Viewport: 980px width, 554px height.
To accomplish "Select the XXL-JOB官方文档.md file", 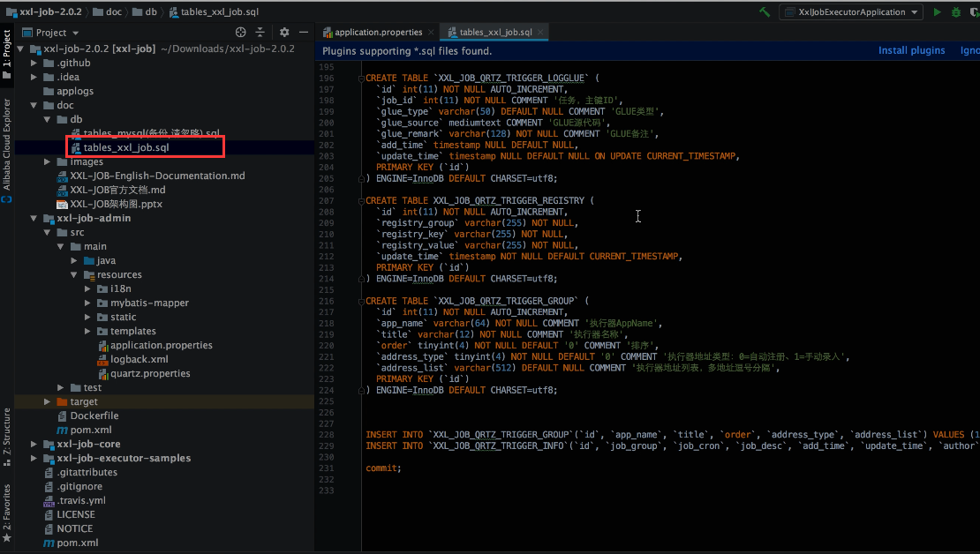I will click(117, 190).
